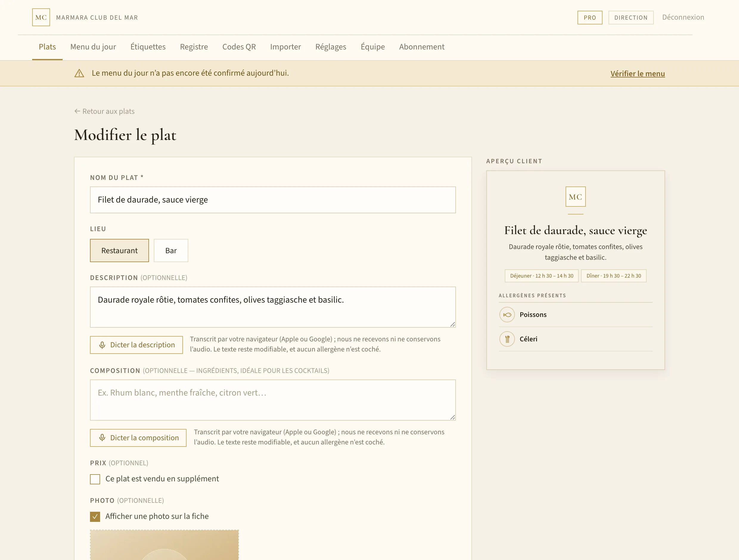Click into the Description text area
This screenshot has width=739, height=560.
pos(273,307)
